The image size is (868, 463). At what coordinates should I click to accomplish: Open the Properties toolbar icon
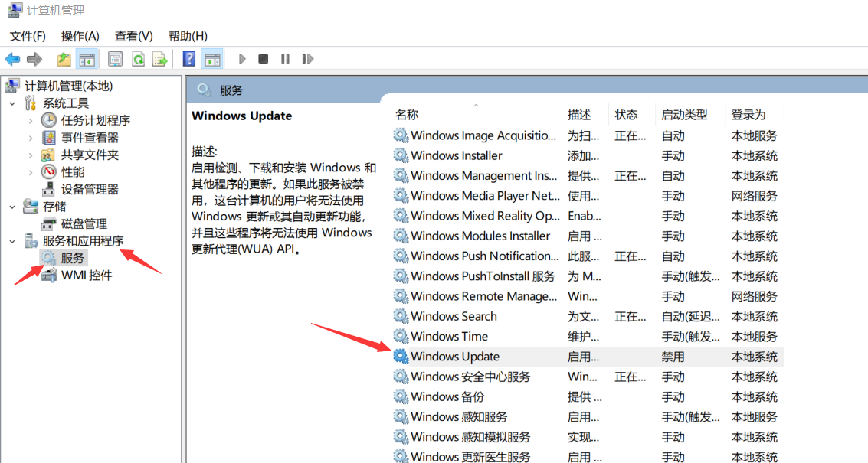[115, 59]
